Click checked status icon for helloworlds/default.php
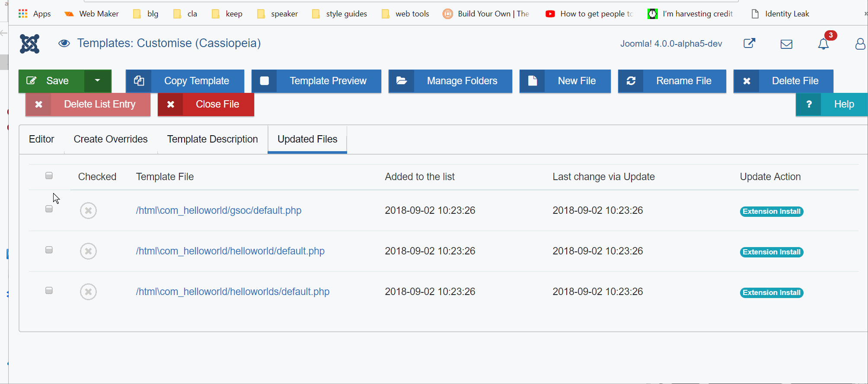 tap(88, 292)
